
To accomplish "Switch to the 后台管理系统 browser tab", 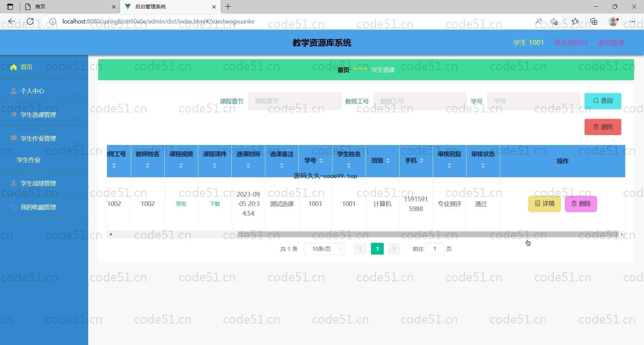I will coord(170,7).
